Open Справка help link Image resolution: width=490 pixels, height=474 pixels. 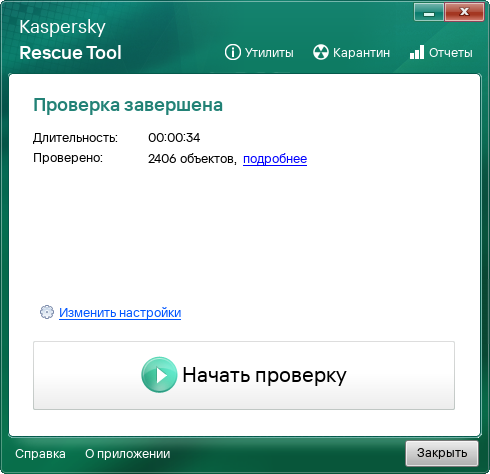click(x=40, y=454)
